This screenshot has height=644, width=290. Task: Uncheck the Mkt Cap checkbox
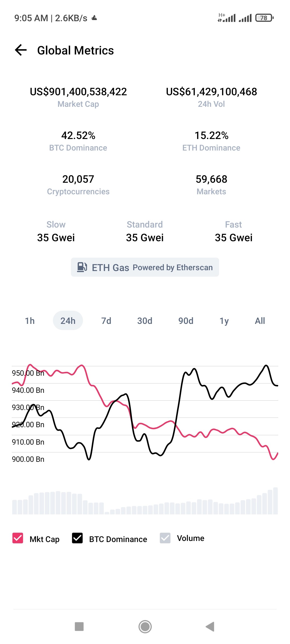(18, 538)
